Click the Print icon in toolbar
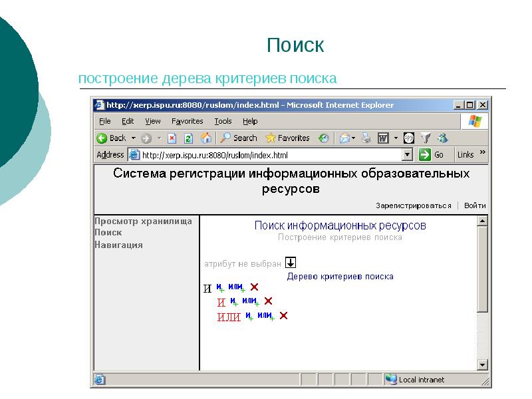Image resolution: width=532 pixels, height=399 pixels. tap(366, 138)
